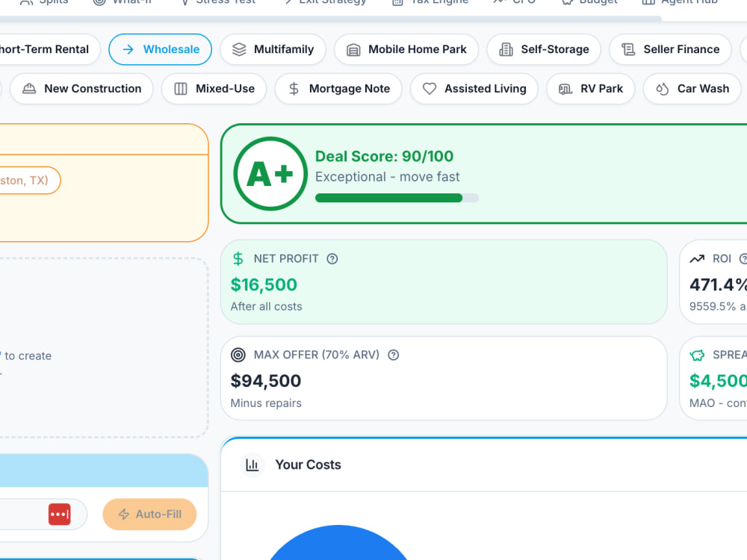Open the Mobile Home Park tab
This screenshot has height=560, width=747.
pyautogui.click(x=406, y=49)
